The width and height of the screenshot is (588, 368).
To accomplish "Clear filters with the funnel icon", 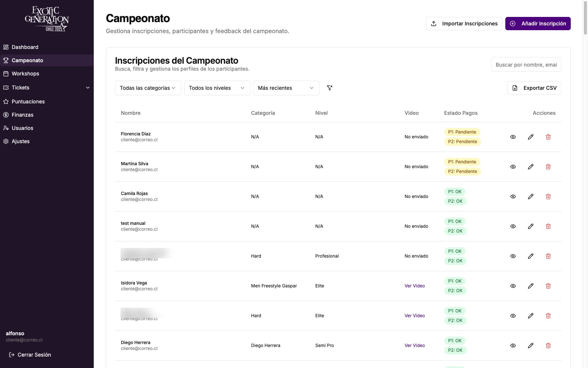I will point(330,88).
